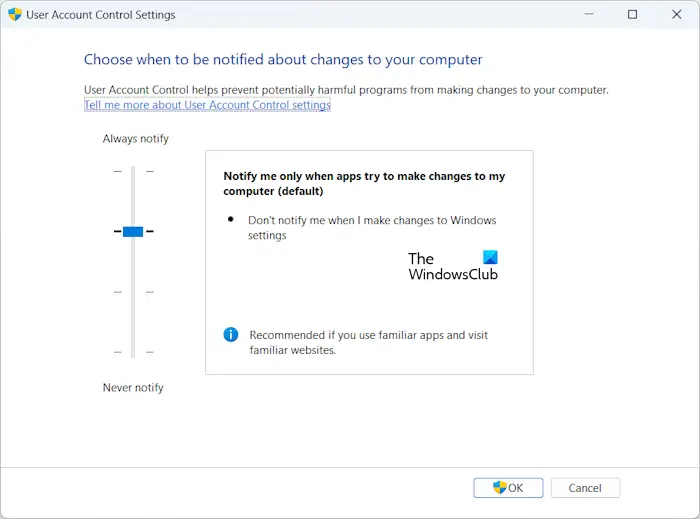Click the OK button with shield
Screen dimensions: 700x519
pos(508,488)
